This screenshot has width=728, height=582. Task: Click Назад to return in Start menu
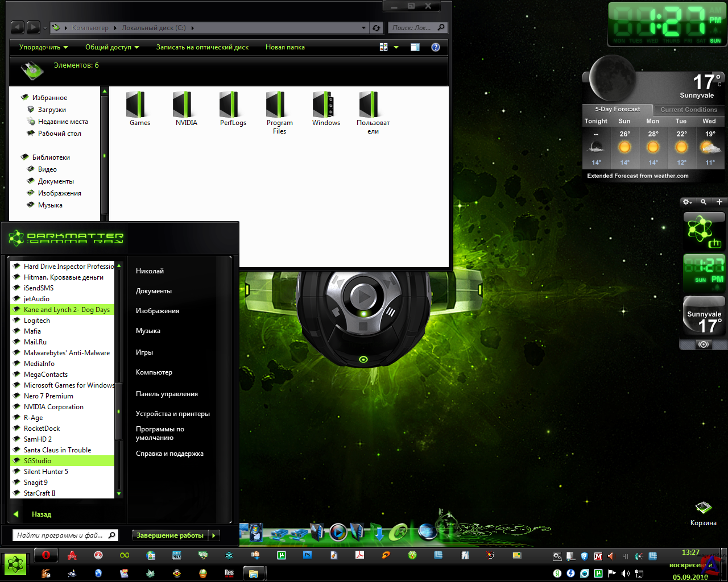[41, 514]
